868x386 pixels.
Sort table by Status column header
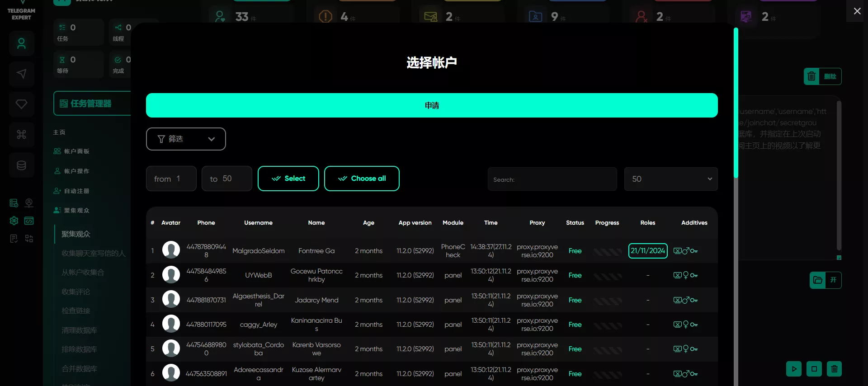point(575,223)
